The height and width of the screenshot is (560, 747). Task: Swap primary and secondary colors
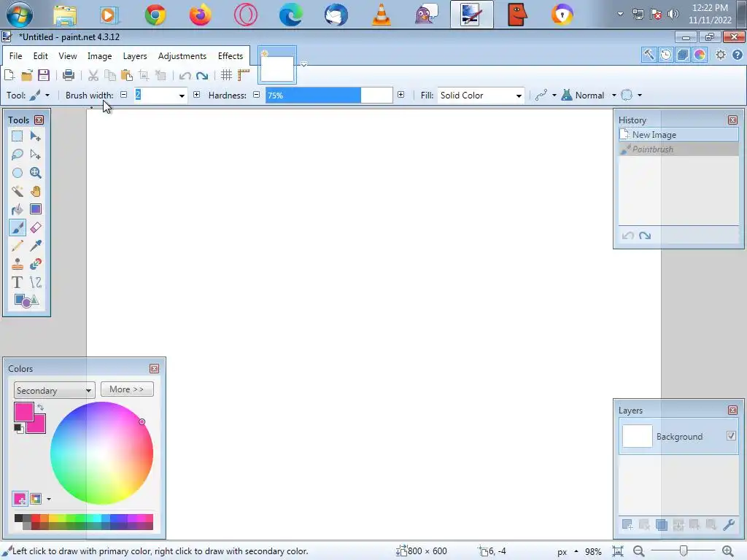click(41, 407)
